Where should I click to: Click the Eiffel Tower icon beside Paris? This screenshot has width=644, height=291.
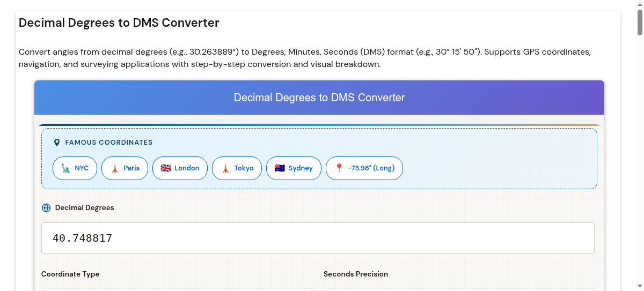click(x=114, y=168)
